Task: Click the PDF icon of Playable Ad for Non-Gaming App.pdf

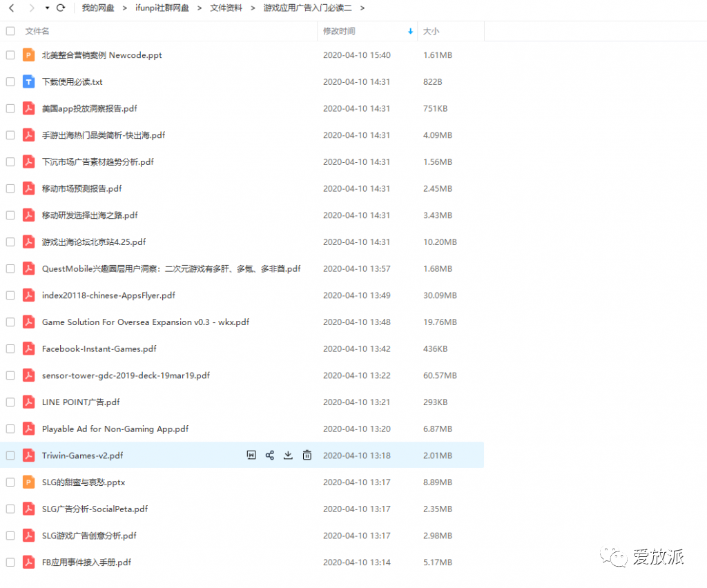Action: pyautogui.click(x=28, y=429)
